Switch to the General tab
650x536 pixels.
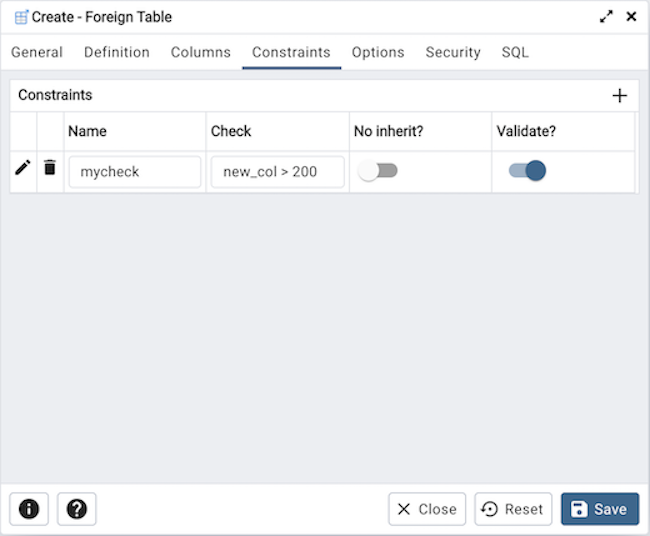pos(37,52)
